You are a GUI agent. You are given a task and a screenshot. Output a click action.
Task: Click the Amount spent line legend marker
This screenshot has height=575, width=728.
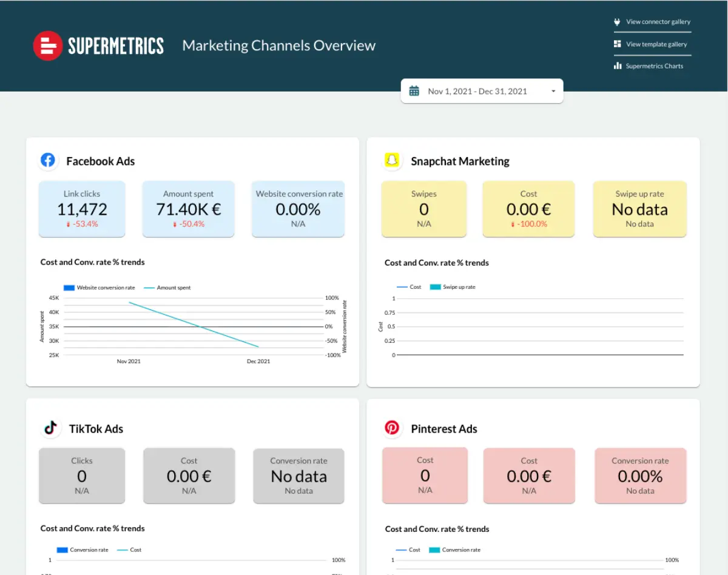click(x=149, y=287)
